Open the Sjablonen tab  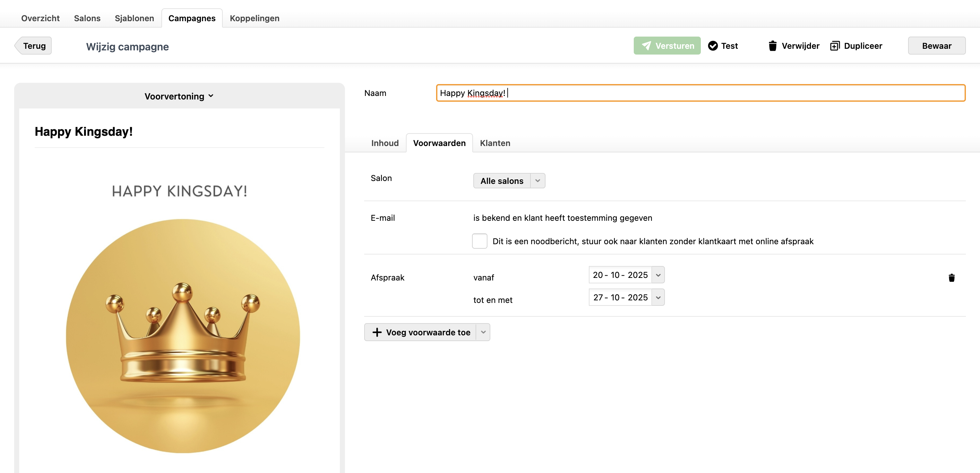coord(134,18)
